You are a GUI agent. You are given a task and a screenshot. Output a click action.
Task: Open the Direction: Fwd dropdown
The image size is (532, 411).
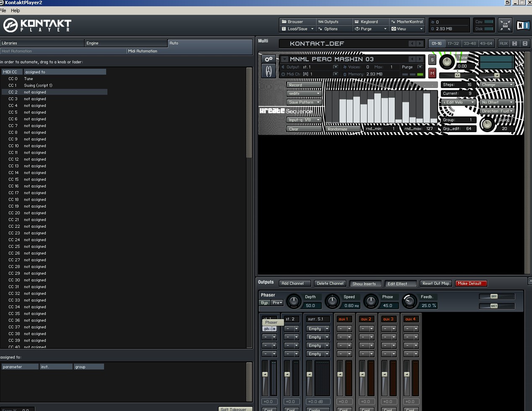tap(498, 111)
